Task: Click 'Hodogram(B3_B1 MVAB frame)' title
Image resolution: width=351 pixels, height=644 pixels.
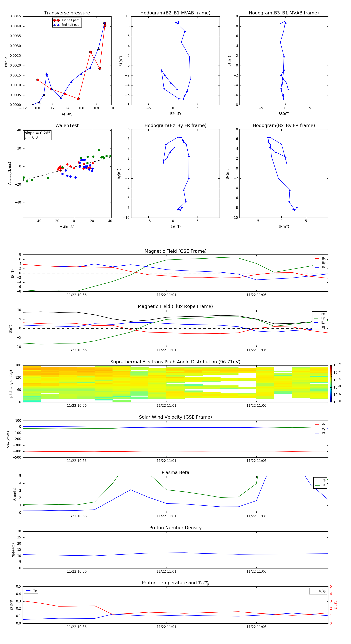Action: (284, 13)
